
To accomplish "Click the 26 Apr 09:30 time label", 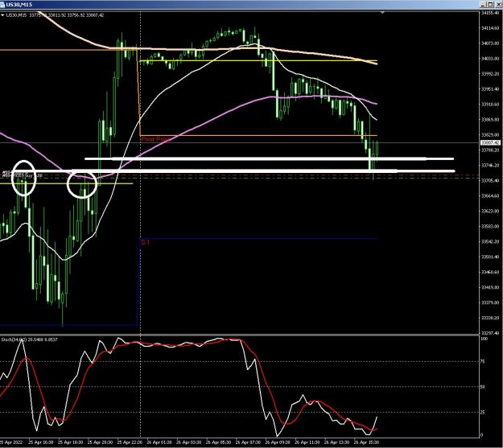I will [278, 442].
